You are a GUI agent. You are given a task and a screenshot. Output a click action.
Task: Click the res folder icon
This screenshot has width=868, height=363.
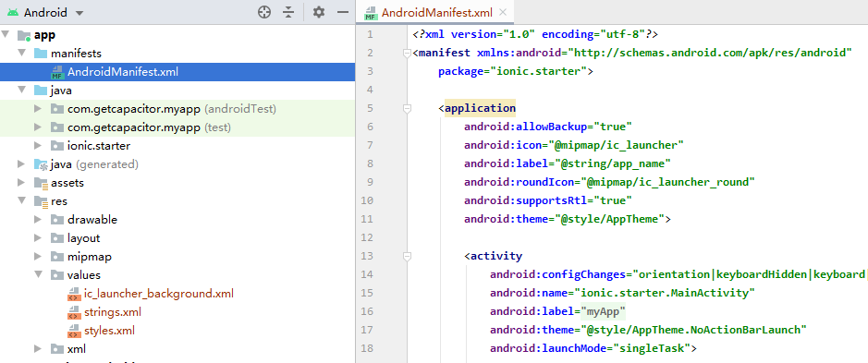point(41,201)
